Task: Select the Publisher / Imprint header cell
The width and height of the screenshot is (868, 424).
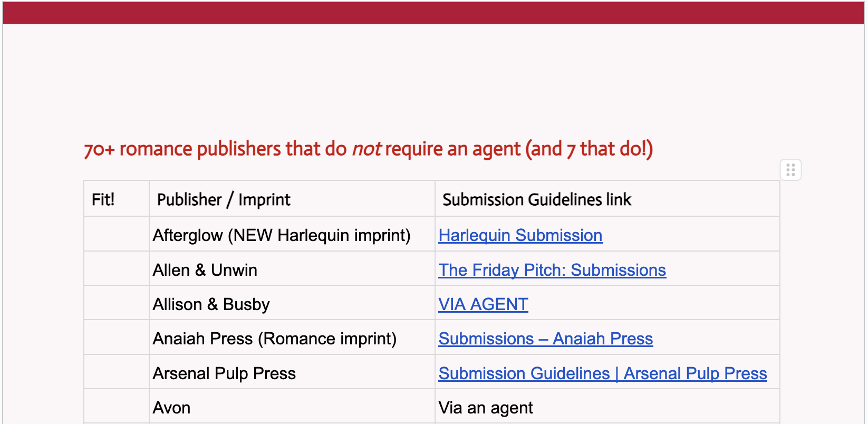Action: pos(292,199)
